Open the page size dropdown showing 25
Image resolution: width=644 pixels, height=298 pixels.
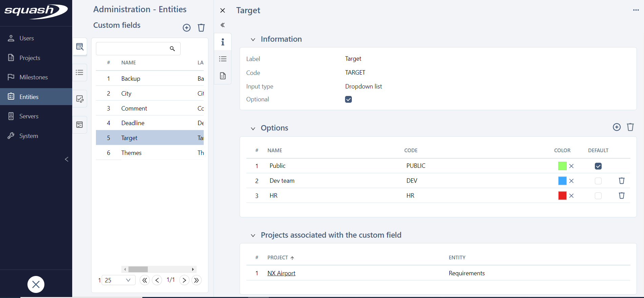coord(118,280)
